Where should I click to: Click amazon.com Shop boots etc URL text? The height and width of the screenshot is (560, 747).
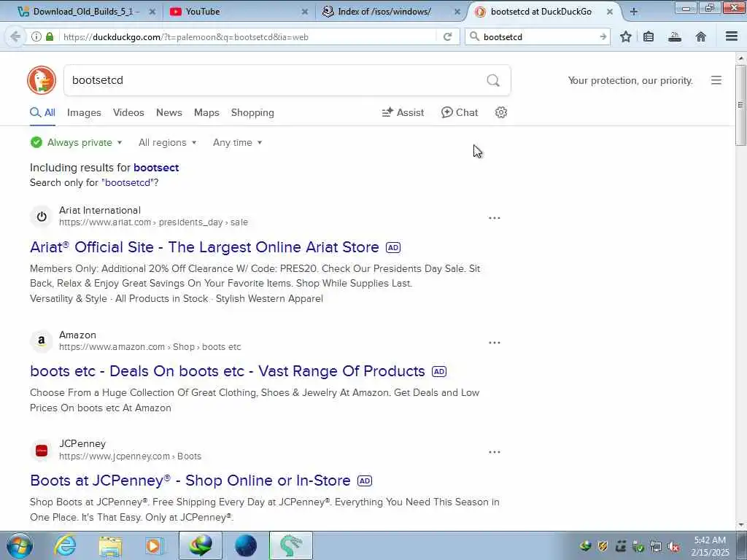150,347
